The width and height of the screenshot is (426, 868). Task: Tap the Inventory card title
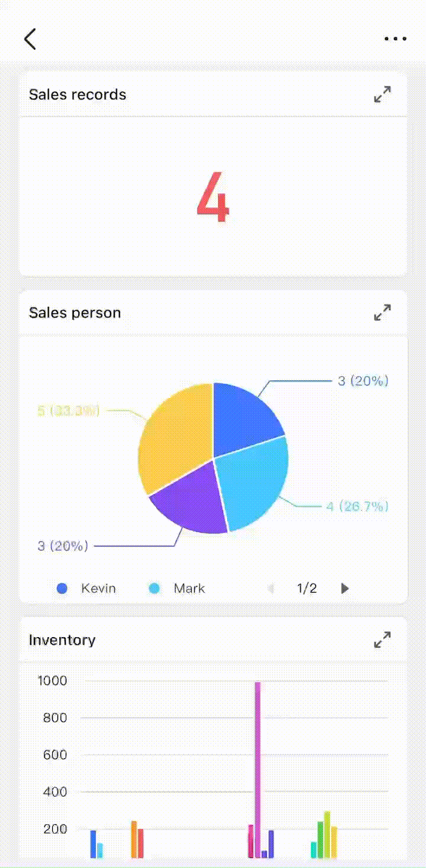click(62, 640)
